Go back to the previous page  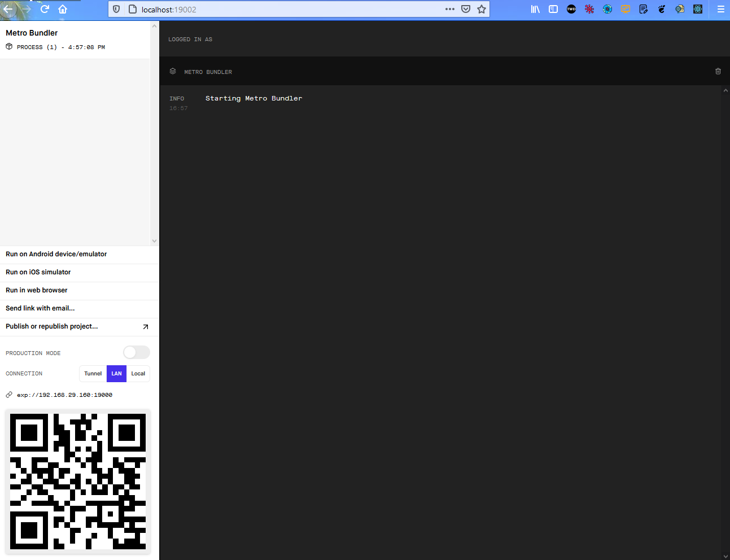pyautogui.click(x=8, y=9)
